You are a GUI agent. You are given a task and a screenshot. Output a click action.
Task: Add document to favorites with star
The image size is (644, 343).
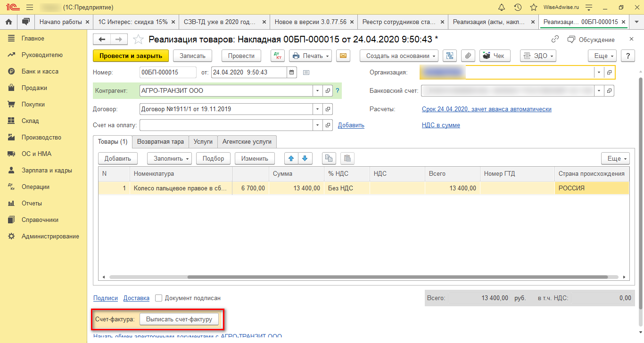pos(138,40)
